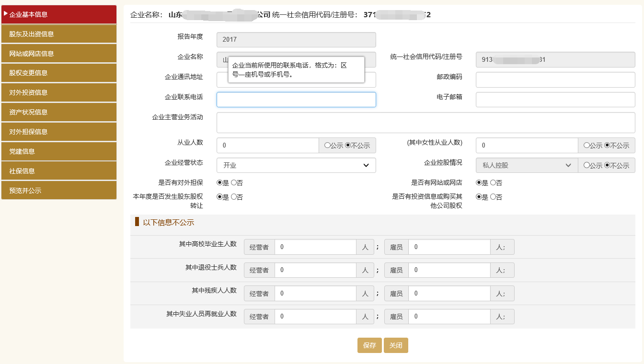Choose 否 for 是否有网站或网店

tap(493, 182)
